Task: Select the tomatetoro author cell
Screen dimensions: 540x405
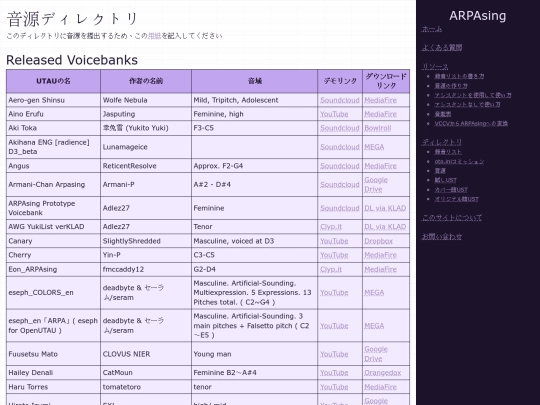Action: (146, 387)
